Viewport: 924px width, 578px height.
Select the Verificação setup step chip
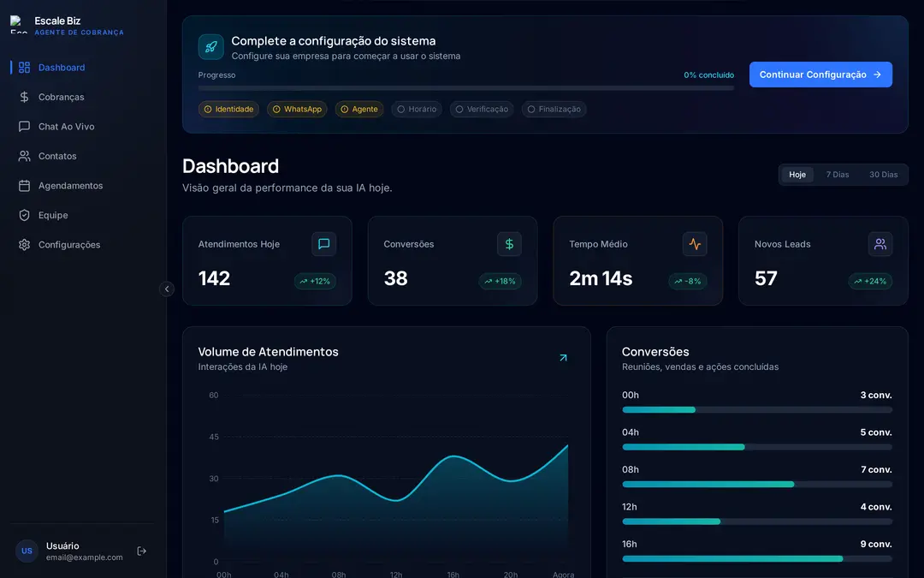[x=482, y=109]
